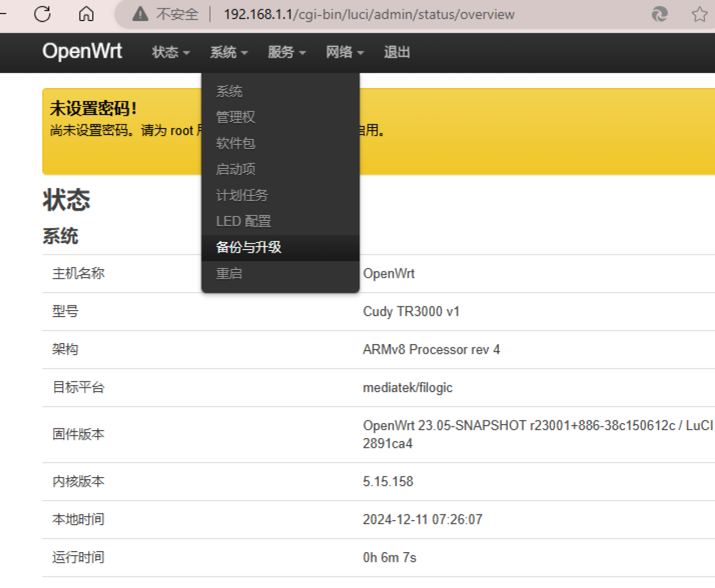Click model value Cudy TR3000 v1
This screenshot has width=715, height=588.
(x=411, y=311)
